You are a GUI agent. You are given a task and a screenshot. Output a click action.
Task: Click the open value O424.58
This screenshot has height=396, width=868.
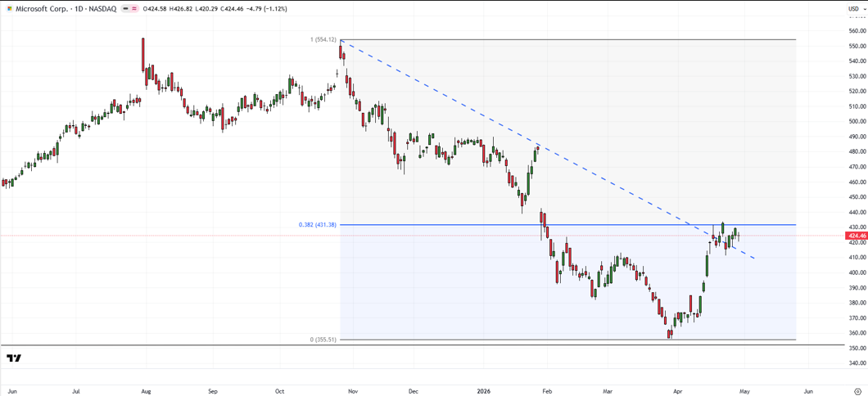pos(155,9)
